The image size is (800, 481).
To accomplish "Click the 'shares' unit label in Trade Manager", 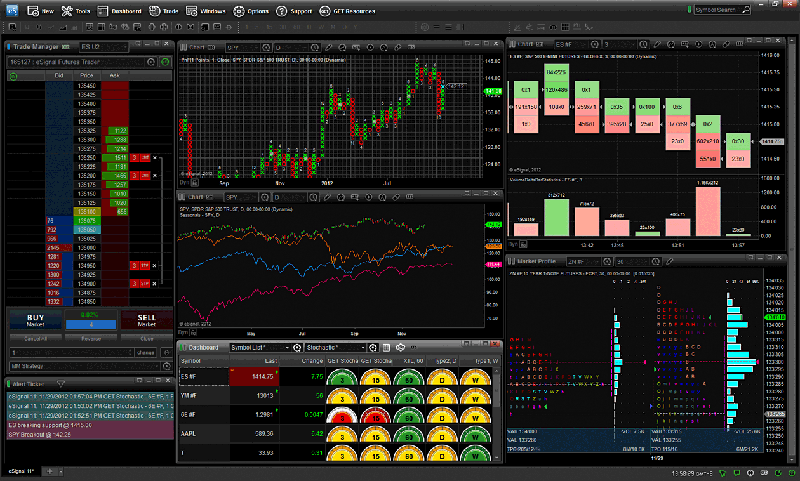I will (145, 352).
